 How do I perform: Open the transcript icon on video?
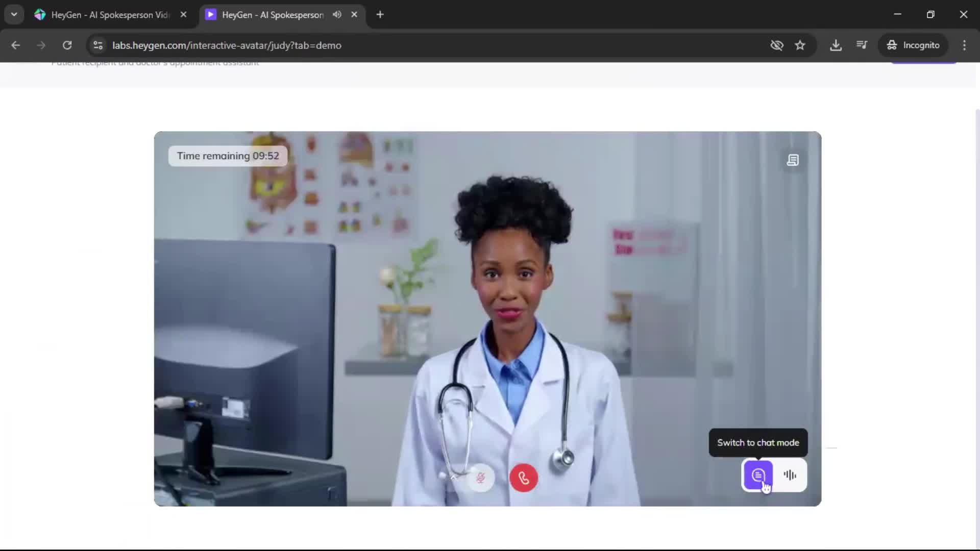[x=793, y=160]
